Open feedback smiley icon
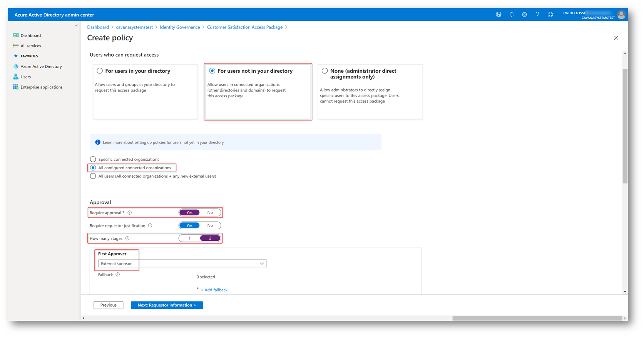Screen dimensions: 644x337 pyautogui.click(x=550, y=15)
